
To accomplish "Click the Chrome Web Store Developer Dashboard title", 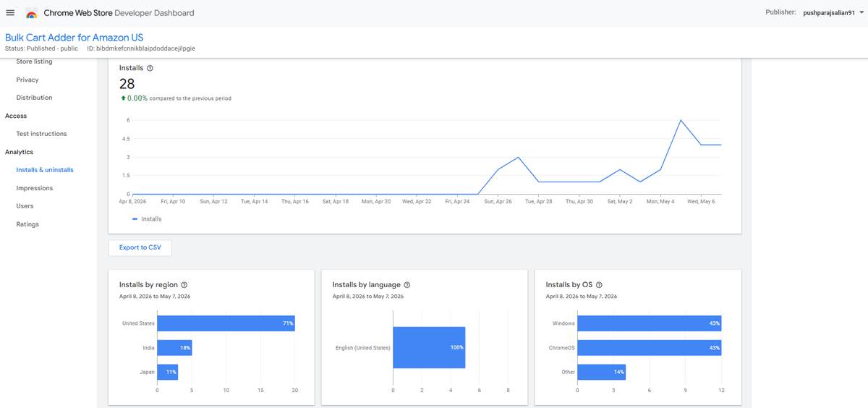I will [x=119, y=13].
